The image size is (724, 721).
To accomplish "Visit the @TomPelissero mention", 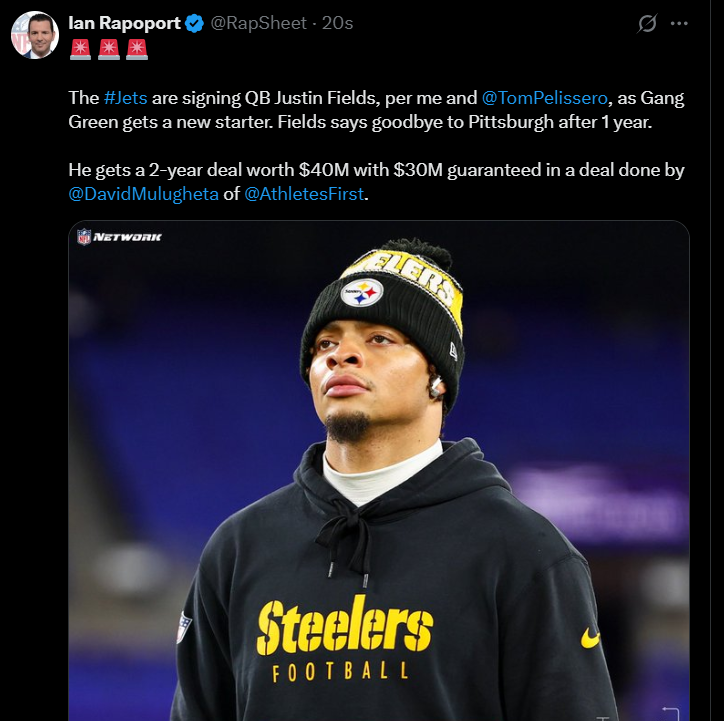I will [544, 98].
